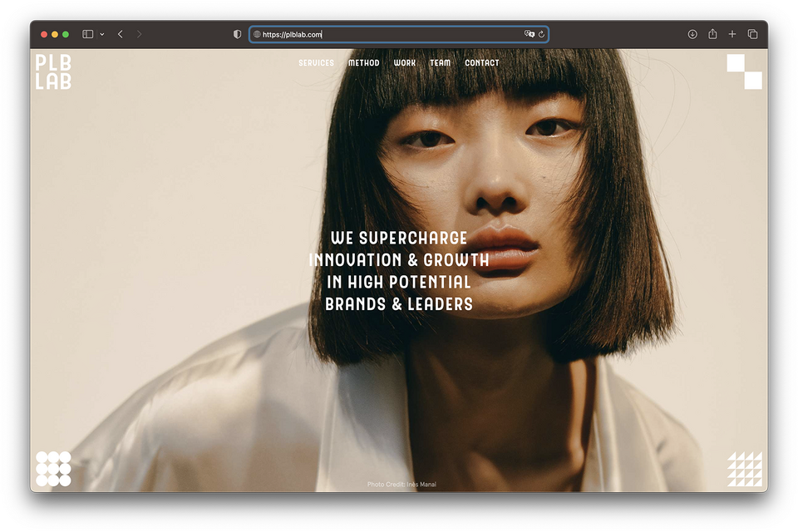Expand the sidebar tab group dropdown arrow

[x=102, y=34]
